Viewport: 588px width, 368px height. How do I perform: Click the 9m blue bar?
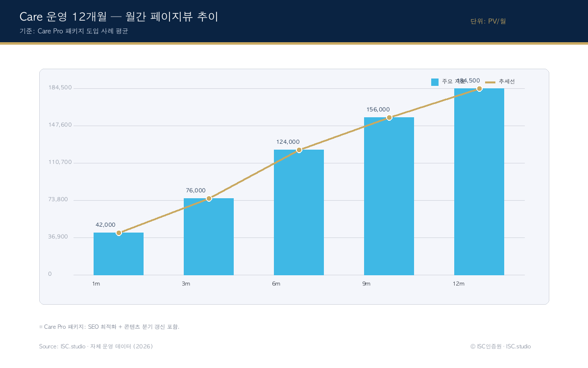(x=389, y=196)
